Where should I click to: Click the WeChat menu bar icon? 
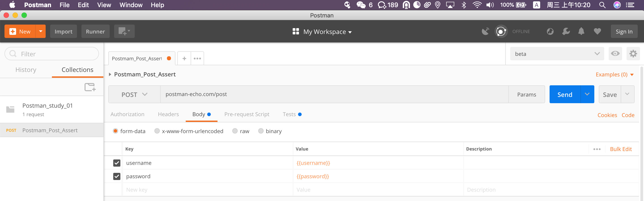pyautogui.click(x=361, y=5)
